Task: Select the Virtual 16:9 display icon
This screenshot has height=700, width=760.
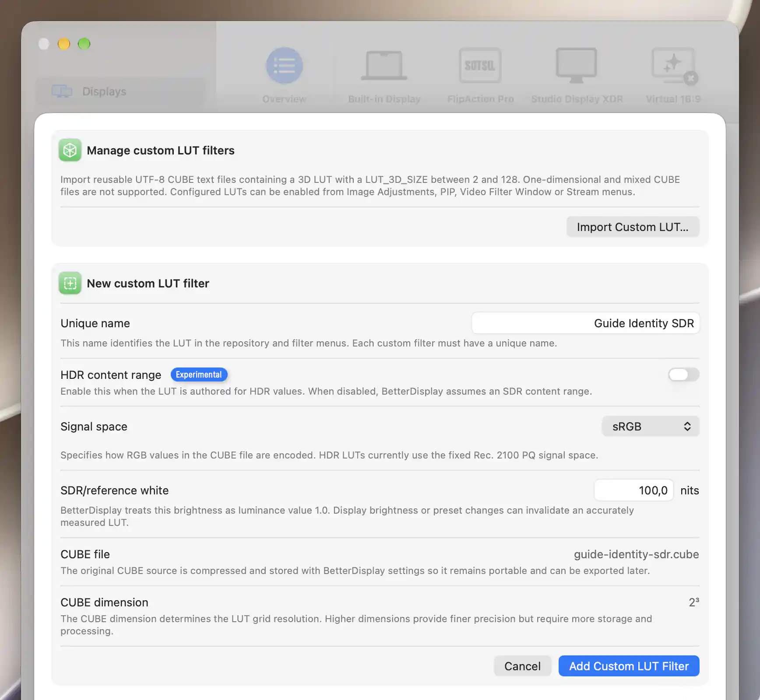Action: (x=674, y=66)
